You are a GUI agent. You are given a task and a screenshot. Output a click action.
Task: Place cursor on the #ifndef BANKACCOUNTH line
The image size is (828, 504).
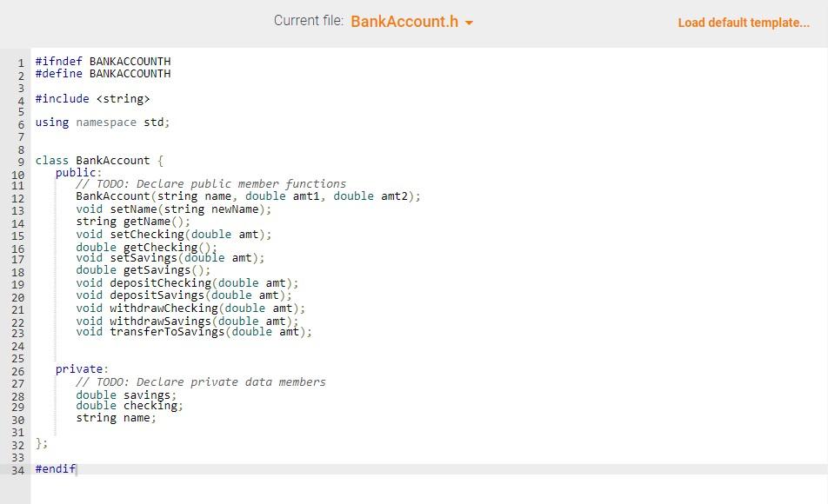102,61
